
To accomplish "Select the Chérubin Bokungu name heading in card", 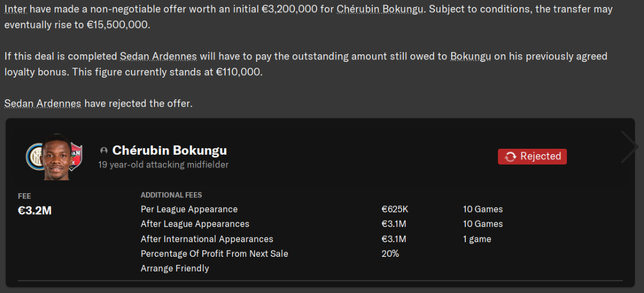I will click(x=169, y=151).
